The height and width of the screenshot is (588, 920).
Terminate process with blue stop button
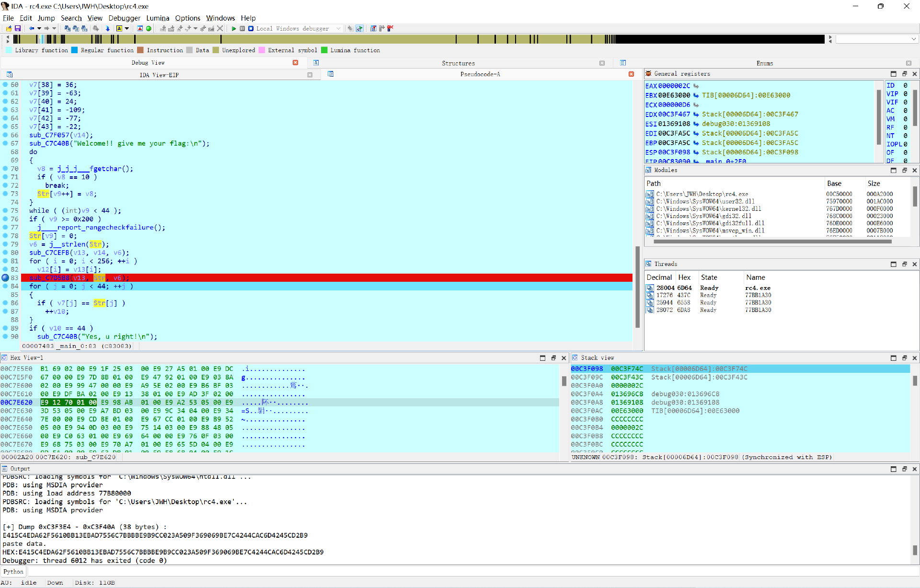click(x=251, y=29)
